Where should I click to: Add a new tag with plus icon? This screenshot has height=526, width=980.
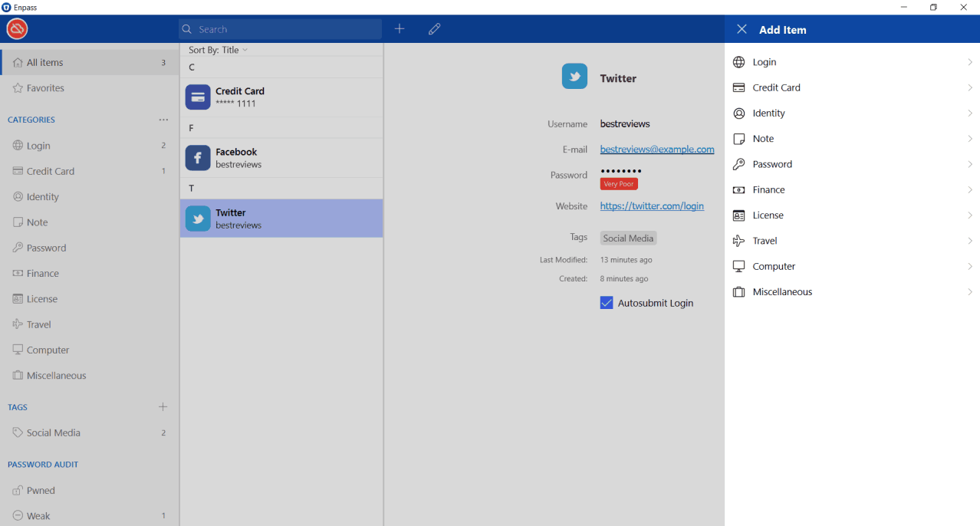pos(163,407)
